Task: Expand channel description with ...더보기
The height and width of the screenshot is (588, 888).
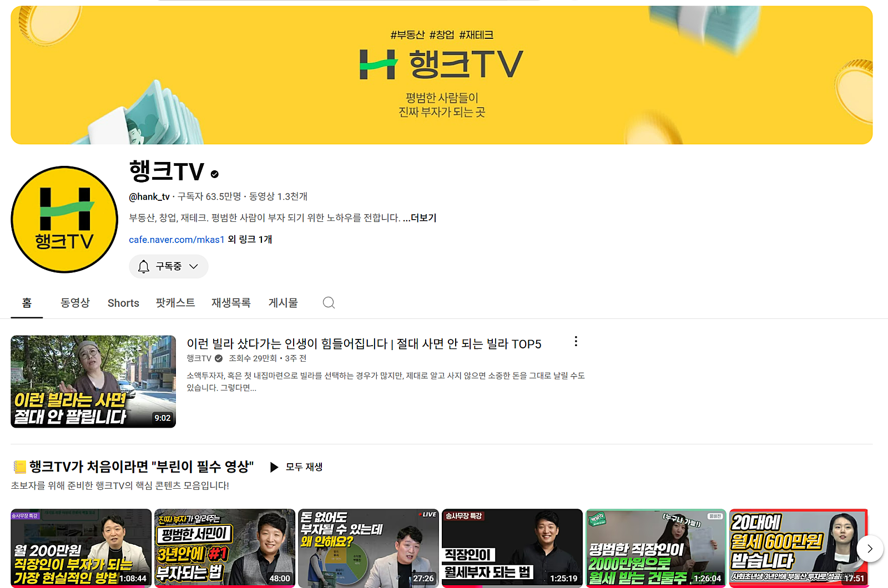Action: pyautogui.click(x=420, y=218)
